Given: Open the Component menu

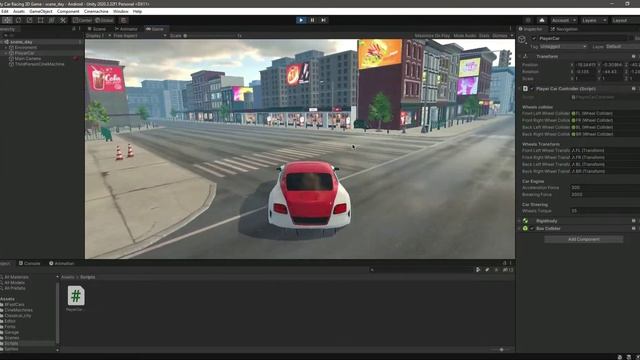Looking at the screenshot, I should (68, 11).
